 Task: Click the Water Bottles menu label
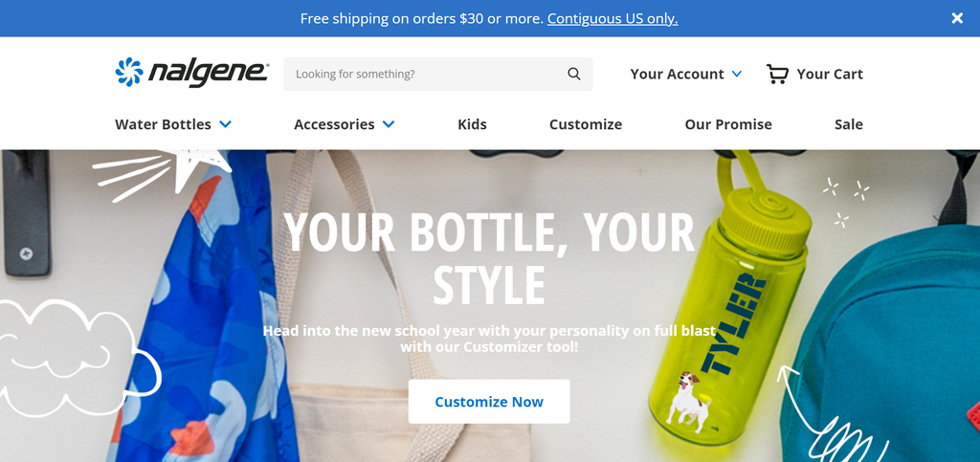point(163,124)
